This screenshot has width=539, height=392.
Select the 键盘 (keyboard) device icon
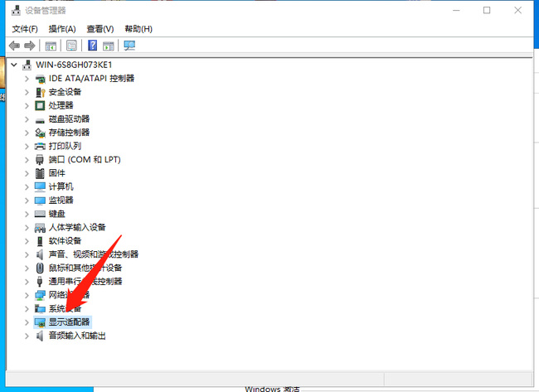click(41, 214)
